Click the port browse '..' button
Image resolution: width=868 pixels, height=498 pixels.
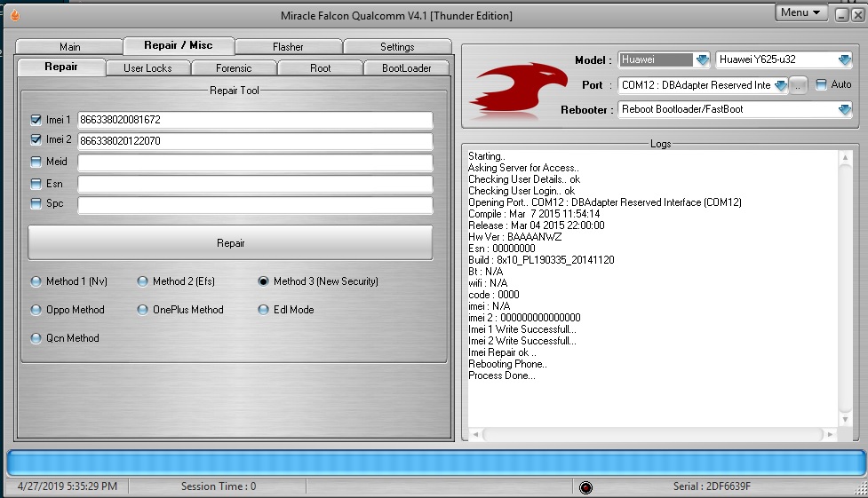[x=798, y=85]
